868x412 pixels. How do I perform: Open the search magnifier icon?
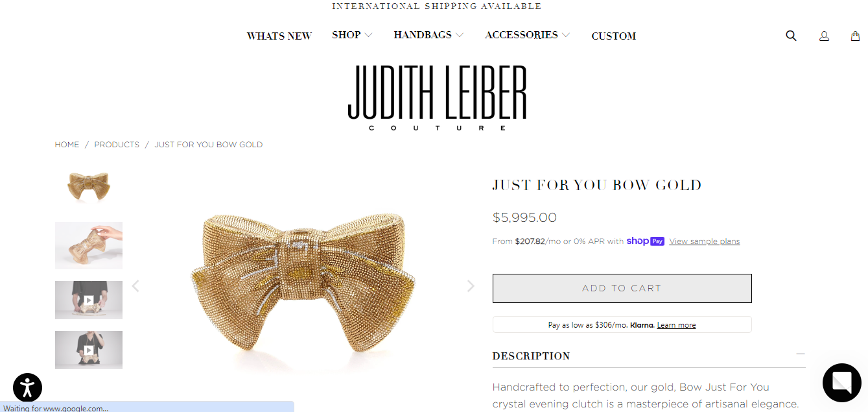791,36
